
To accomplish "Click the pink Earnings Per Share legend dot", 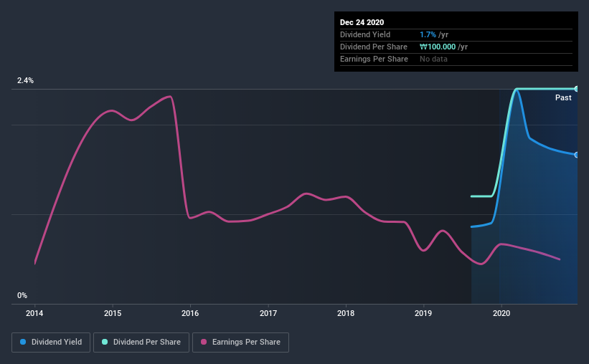I will click(x=204, y=342).
